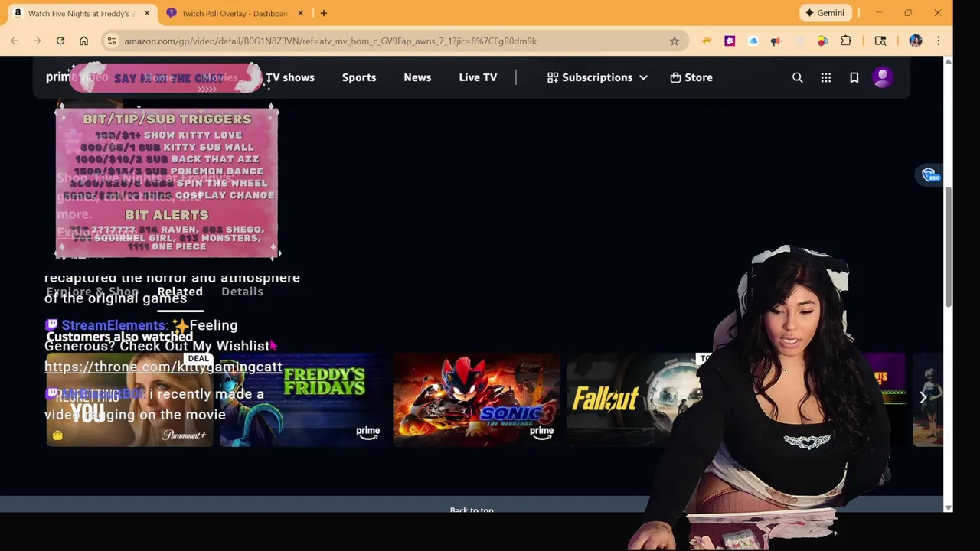
Task: Click StreamElements username in chat overlay
Action: click(113, 325)
